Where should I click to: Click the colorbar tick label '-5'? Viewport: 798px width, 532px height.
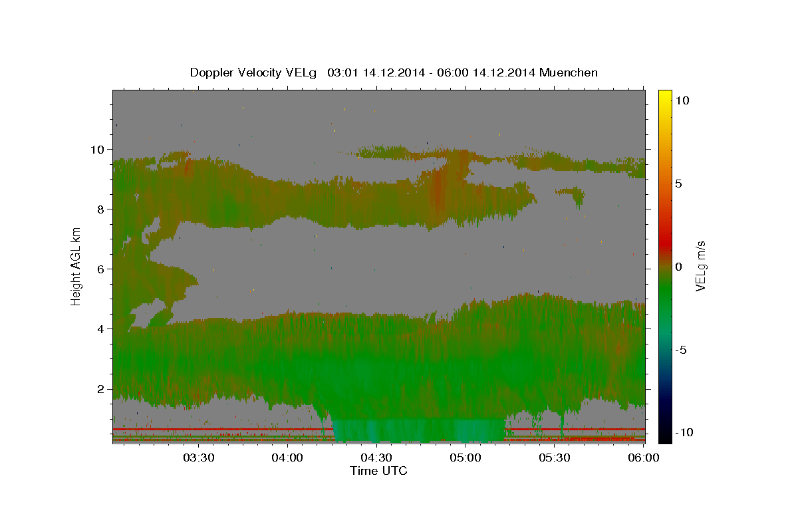[682, 350]
